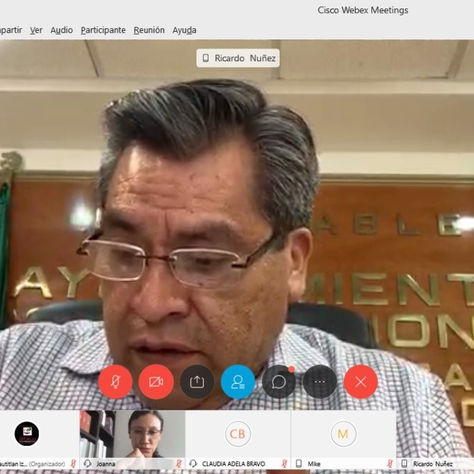Image resolution: width=474 pixels, height=474 pixels.
Task: Click the (Organizador) label
Action: (x=47, y=464)
